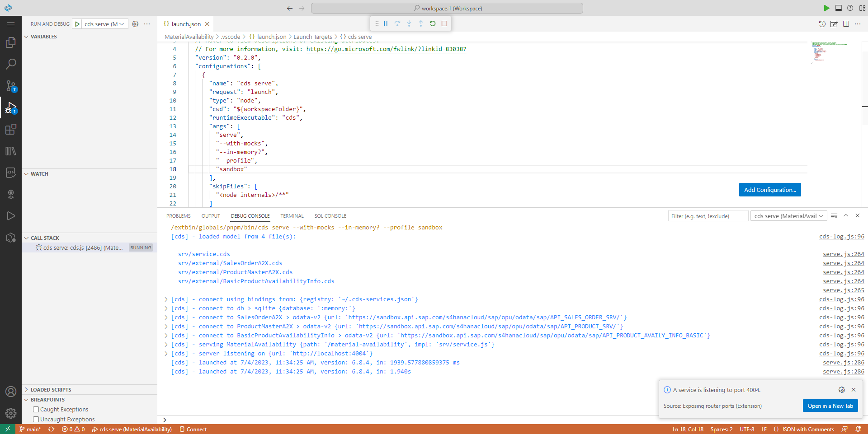Viewport: 868px width, 434px height.
Task: Open the Search view in activity bar
Action: coord(11,64)
